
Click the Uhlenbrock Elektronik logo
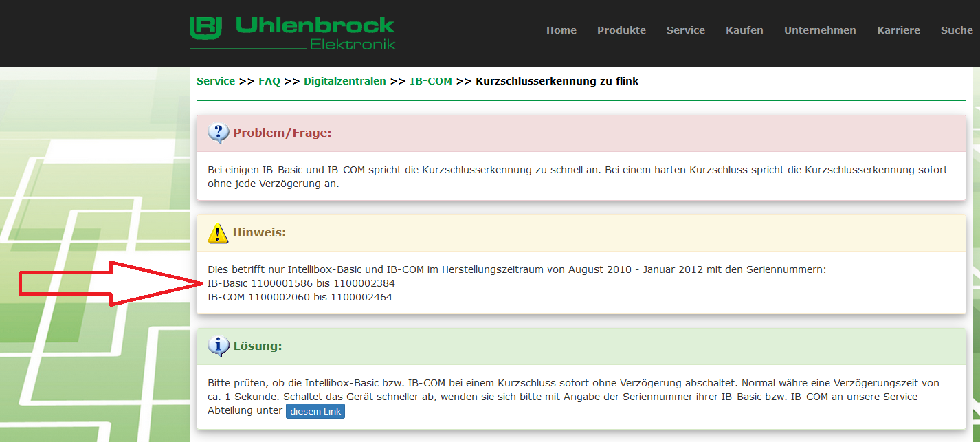[x=293, y=33]
